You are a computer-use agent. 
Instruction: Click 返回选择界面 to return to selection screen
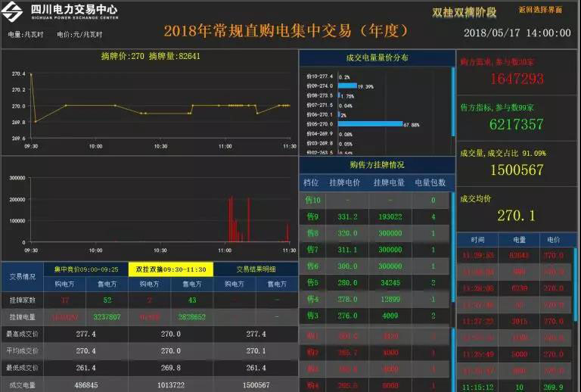(540, 11)
